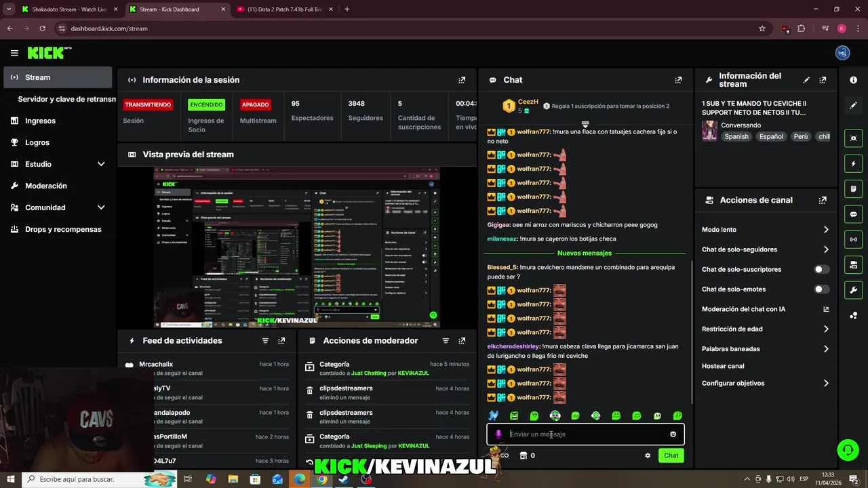The height and width of the screenshot is (488, 868).
Task: Open Modo lento options chevron
Action: 826,230
